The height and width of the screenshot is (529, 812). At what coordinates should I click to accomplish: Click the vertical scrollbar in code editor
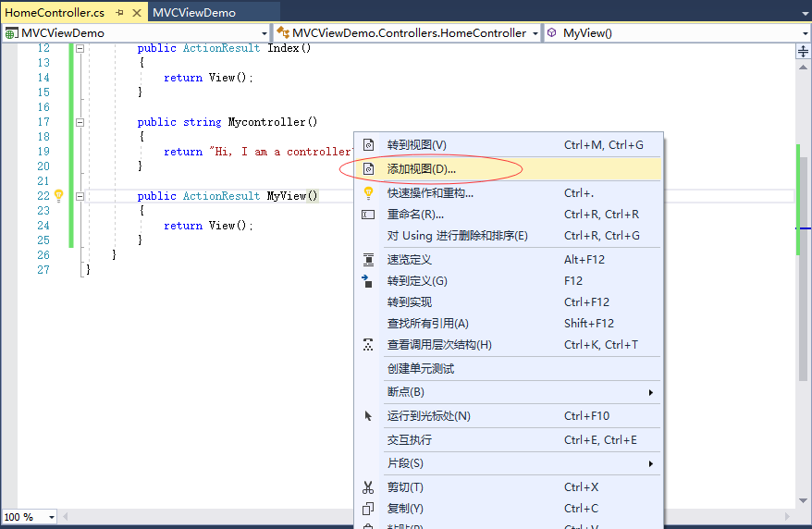coord(803,277)
